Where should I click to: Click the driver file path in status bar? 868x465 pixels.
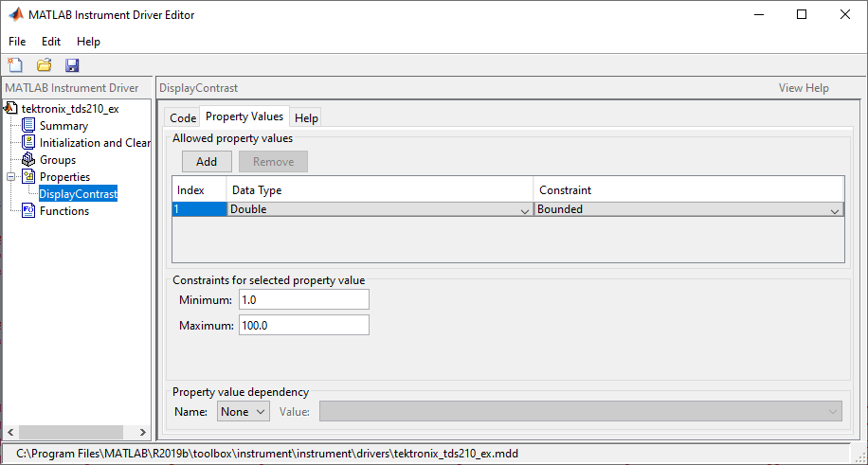(267, 453)
